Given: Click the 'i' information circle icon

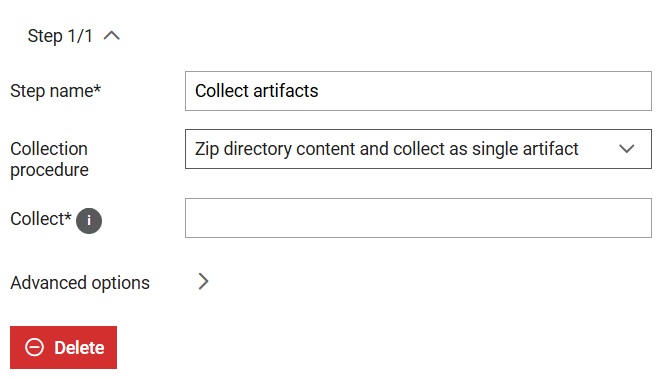Looking at the screenshot, I should point(89,220).
